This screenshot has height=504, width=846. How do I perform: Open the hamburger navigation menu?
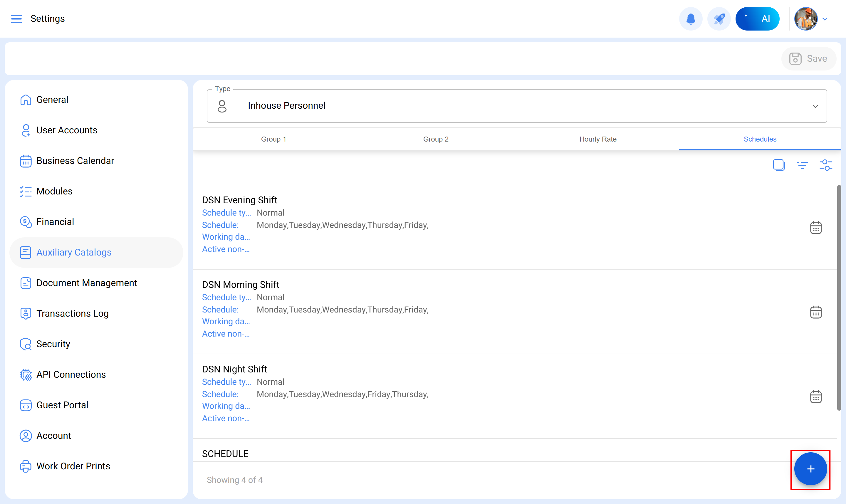(16, 19)
